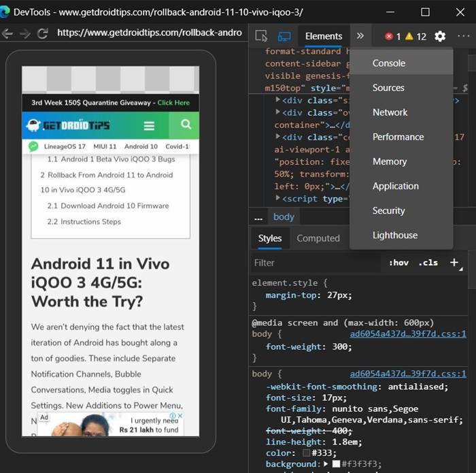Go forward using the forward arrow

pyautogui.click(x=25, y=33)
